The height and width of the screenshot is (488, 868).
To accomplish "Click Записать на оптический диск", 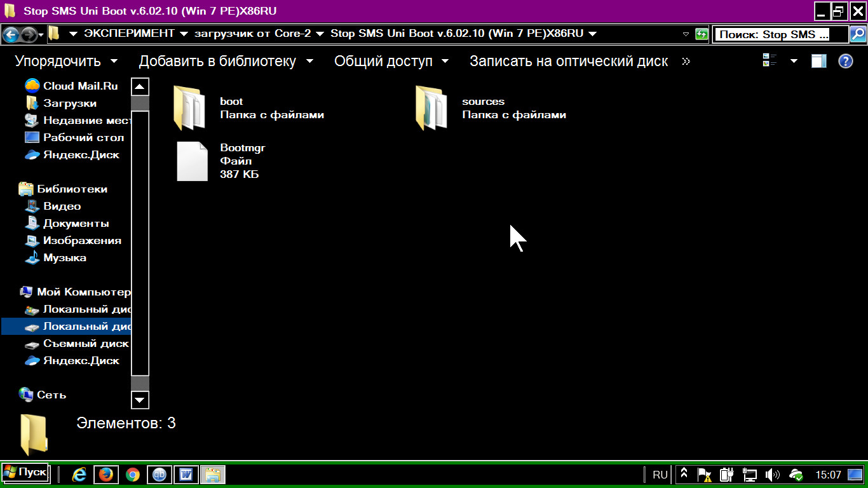I will 569,62.
